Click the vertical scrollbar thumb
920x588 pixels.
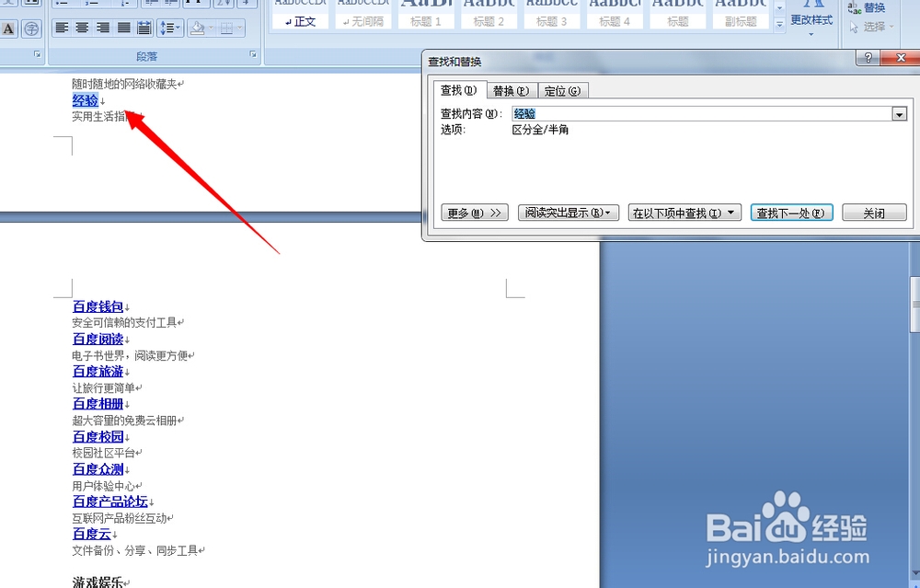[915, 304]
